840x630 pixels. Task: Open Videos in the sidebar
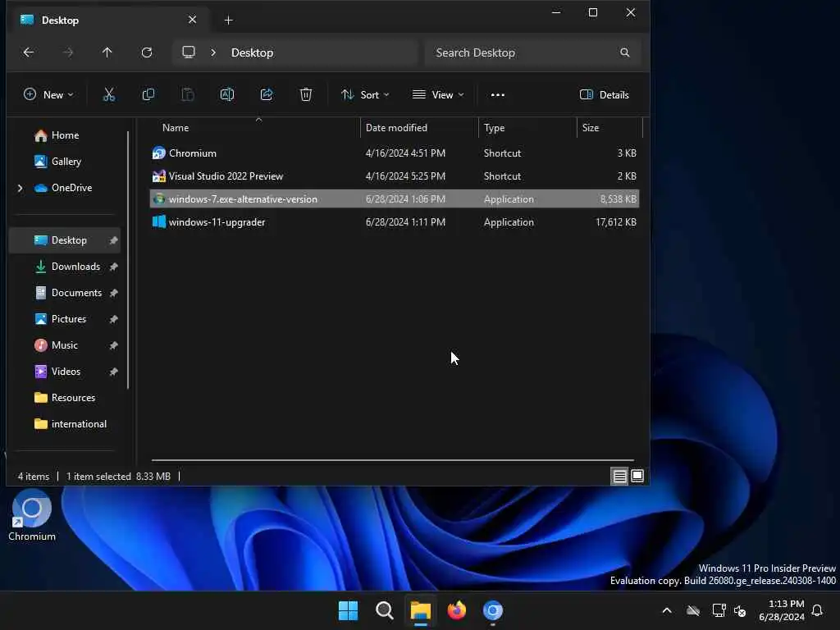click(x=57, y=372)
